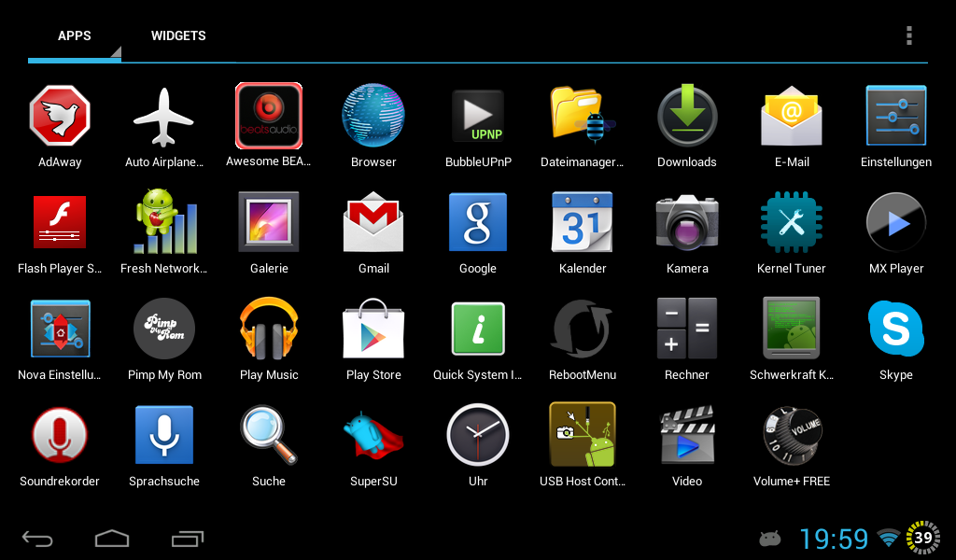
Task: Open the Galerie app
Action: click(269, 222)
